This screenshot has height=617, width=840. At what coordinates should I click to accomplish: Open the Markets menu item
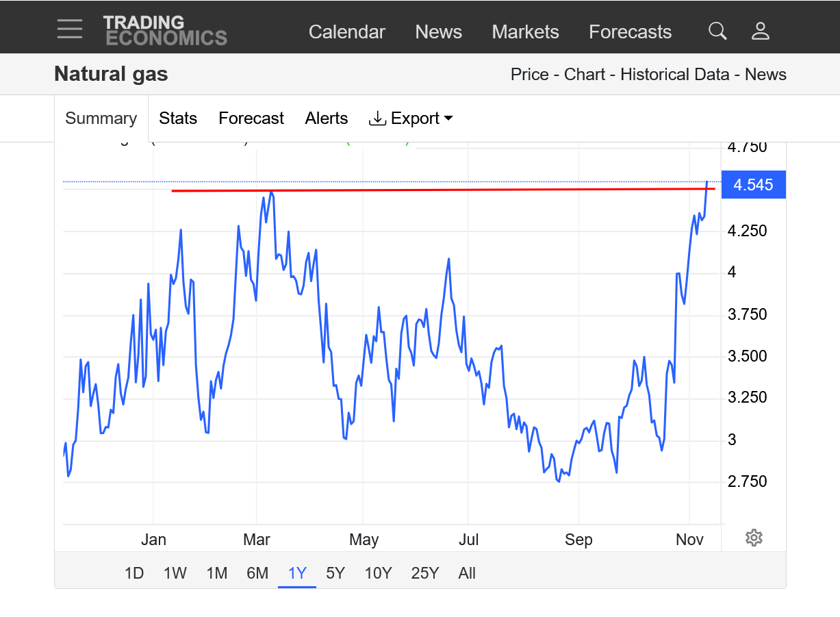click(x=525, y=32)
